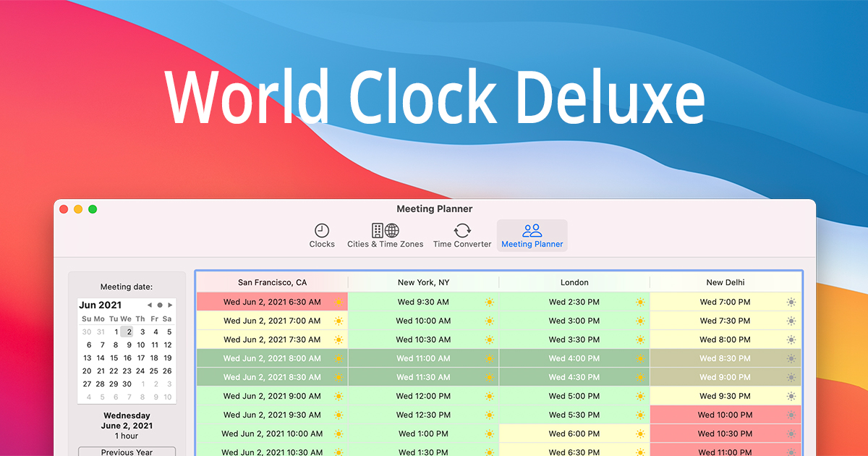Jump to today using calendar dot

point(160,305)
